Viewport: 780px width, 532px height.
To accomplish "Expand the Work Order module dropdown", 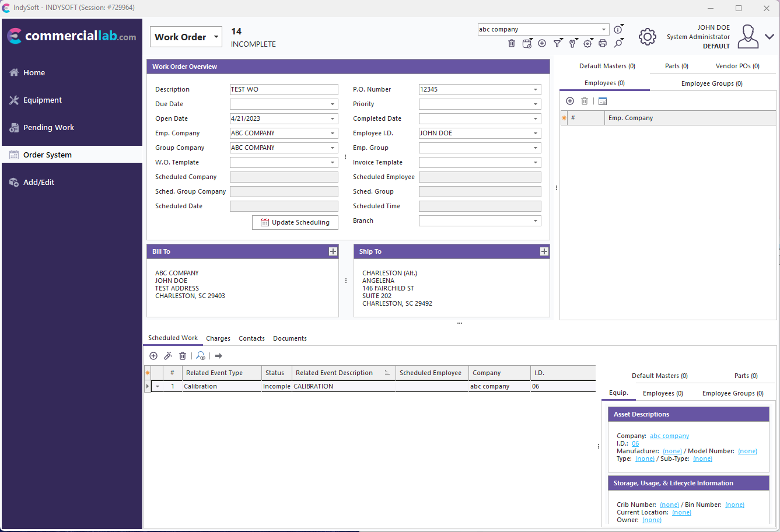I will [x=216, y=37].
